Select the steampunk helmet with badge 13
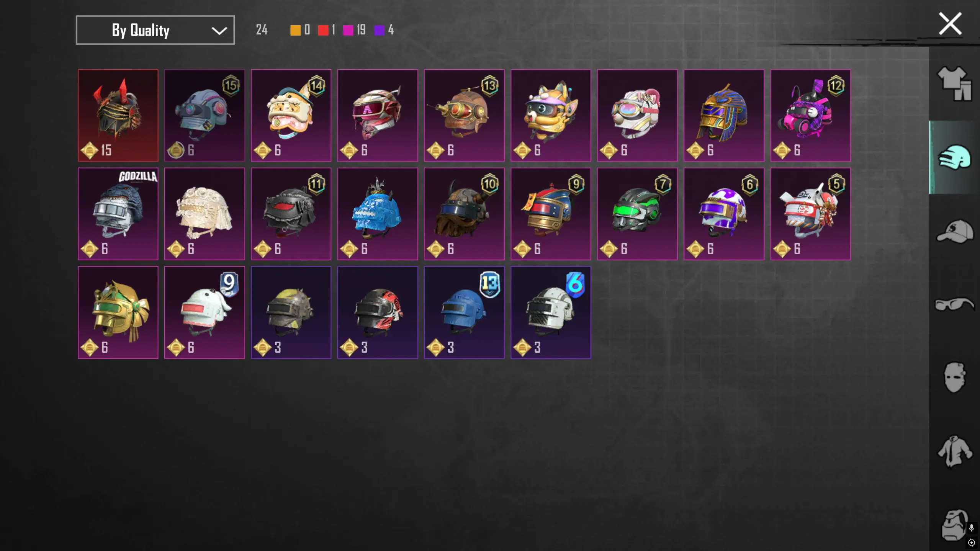This screenshot has height=551, width=980. 464,115
